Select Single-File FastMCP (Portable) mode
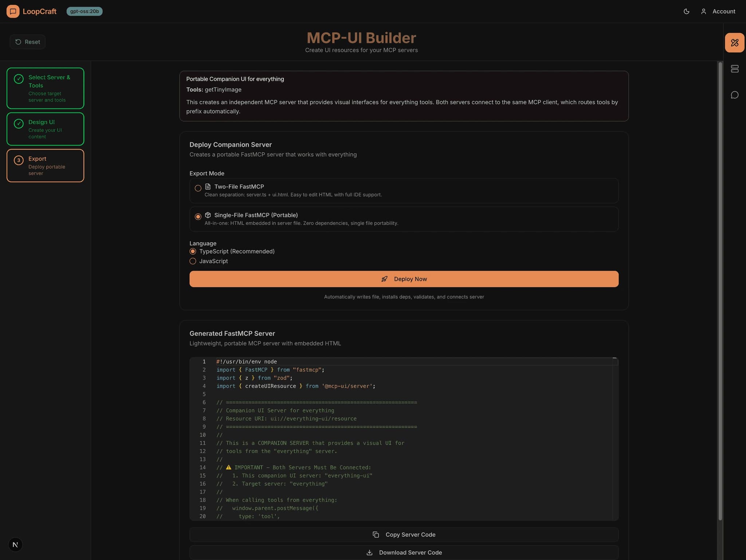The width and height of the screenshot is (746, 560). [x=404, y=219]
